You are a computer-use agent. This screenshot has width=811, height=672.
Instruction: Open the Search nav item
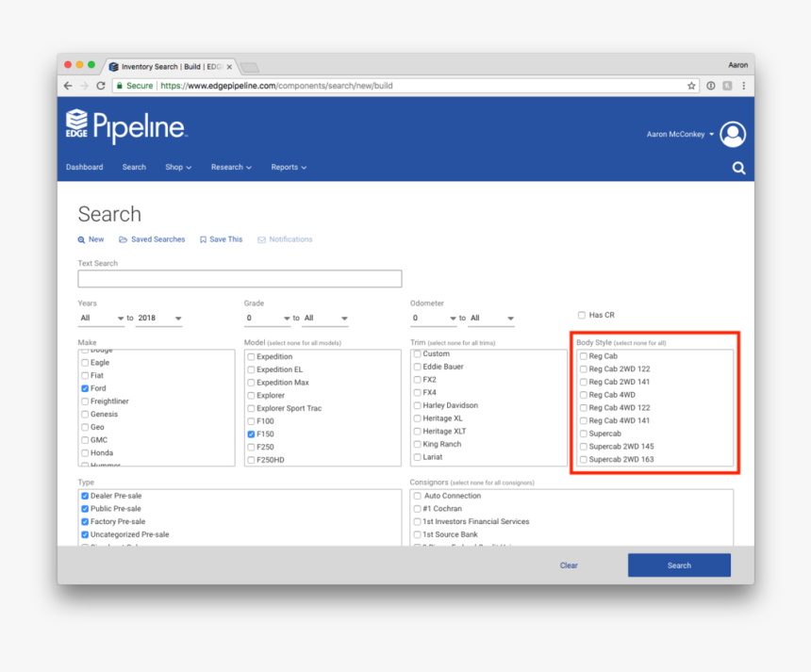pos(134,167)
